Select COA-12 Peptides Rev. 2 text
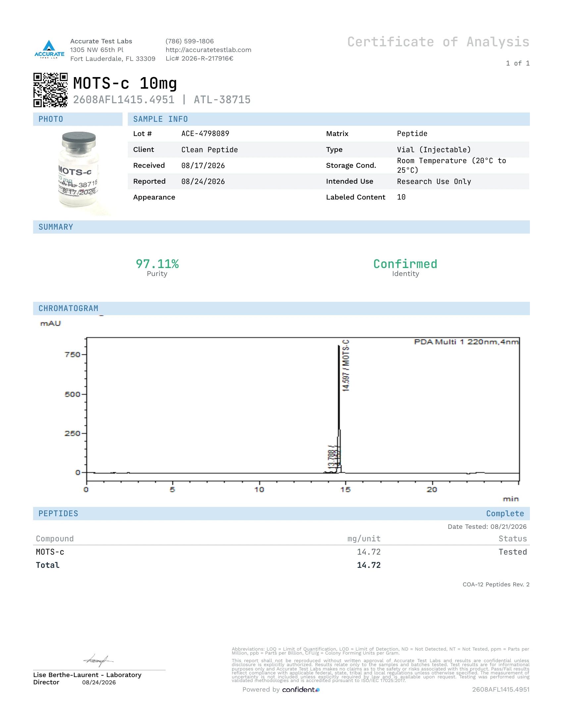This screenshot has height=728, width=563. [x=496, y=584]
